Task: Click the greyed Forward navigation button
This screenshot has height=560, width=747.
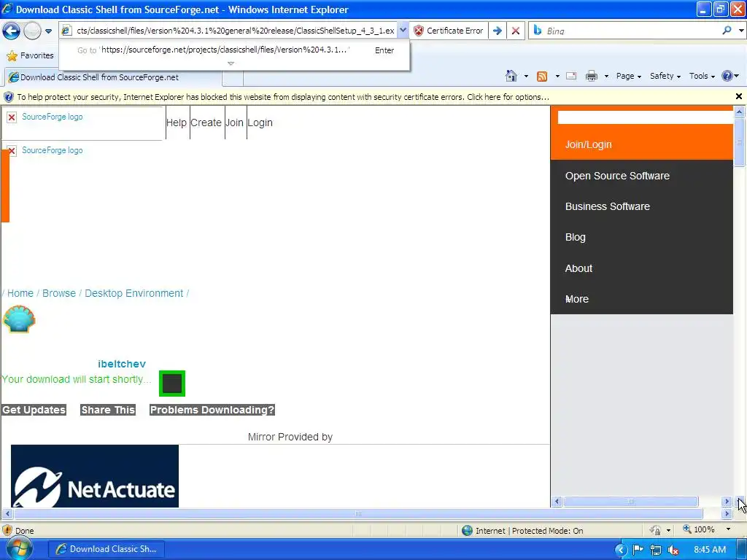Action: pos(32,31)
